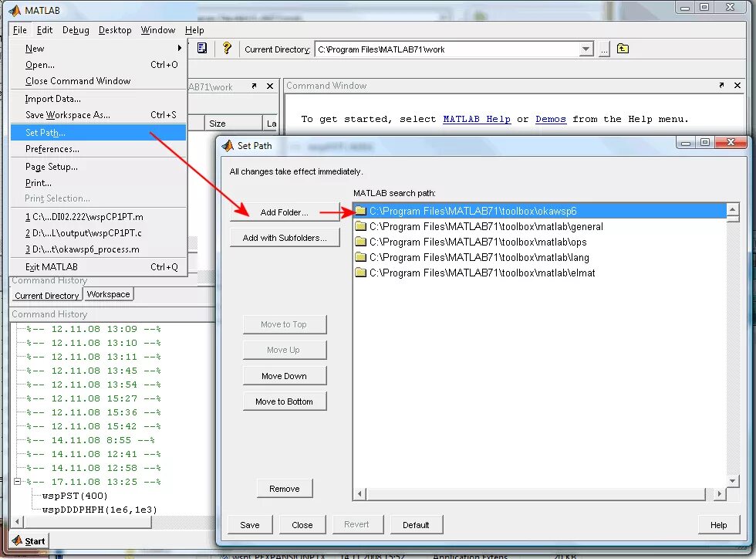
Task: Open the Help menu
Action: coord(194,30)
